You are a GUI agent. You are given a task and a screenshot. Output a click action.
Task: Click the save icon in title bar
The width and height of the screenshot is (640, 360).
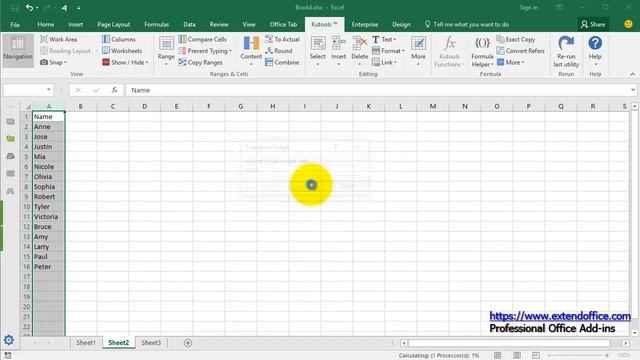tap(15, 8)
